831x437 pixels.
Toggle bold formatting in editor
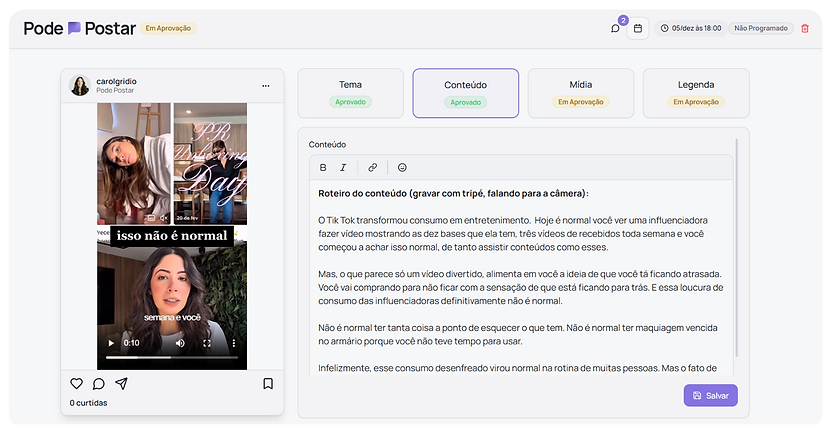pyautogui.click(x=323, y=167)
